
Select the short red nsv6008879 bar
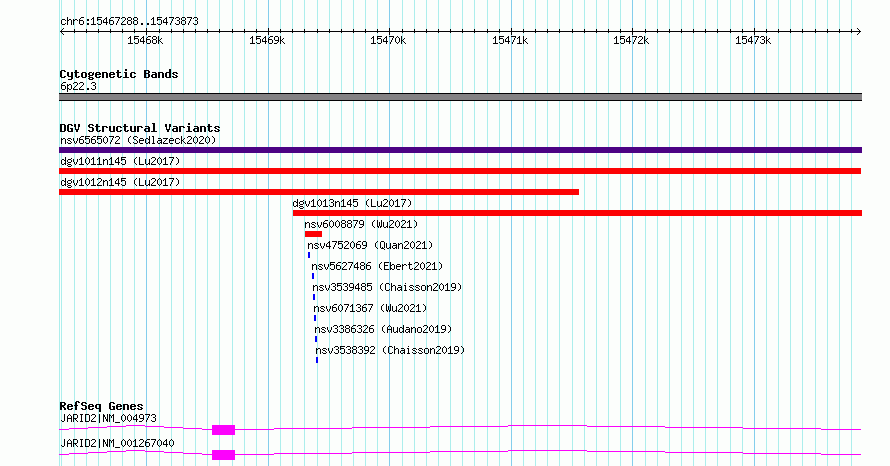[313, 234]
